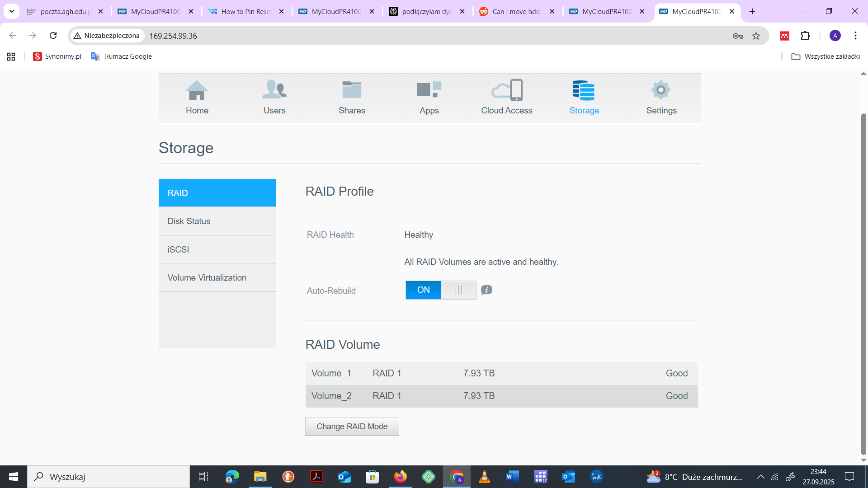Screen dimensions: 868x488
Task: Open Disk Status in sidebar
Action: (217, 221)
